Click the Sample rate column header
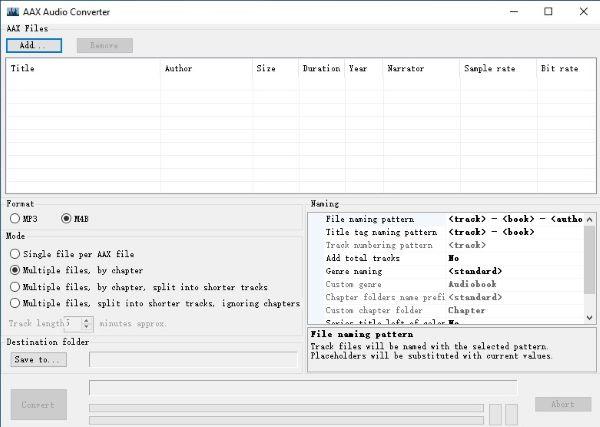 (x=498, y=68)
